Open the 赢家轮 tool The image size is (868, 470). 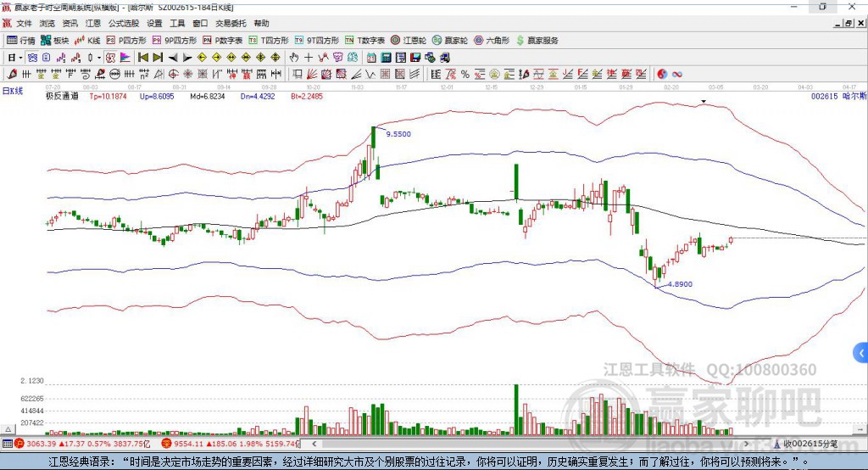pyautogui.click(x=450, y=41)
